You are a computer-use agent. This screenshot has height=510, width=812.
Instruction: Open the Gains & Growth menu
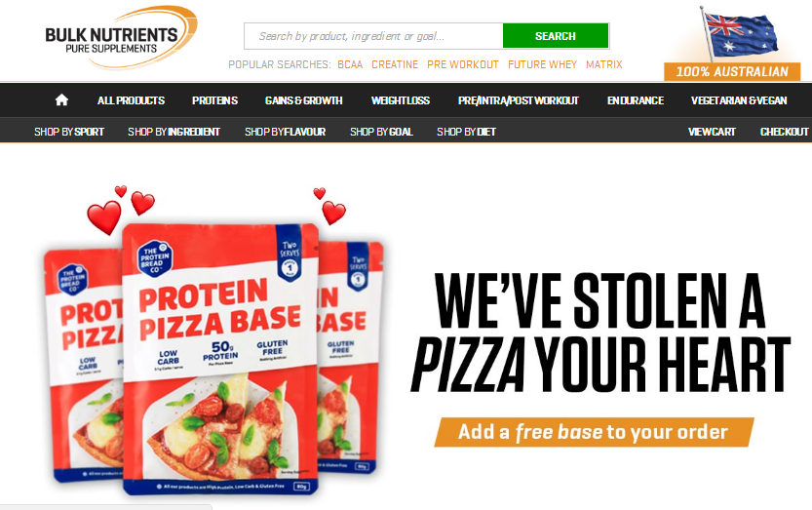coord(303,100)
